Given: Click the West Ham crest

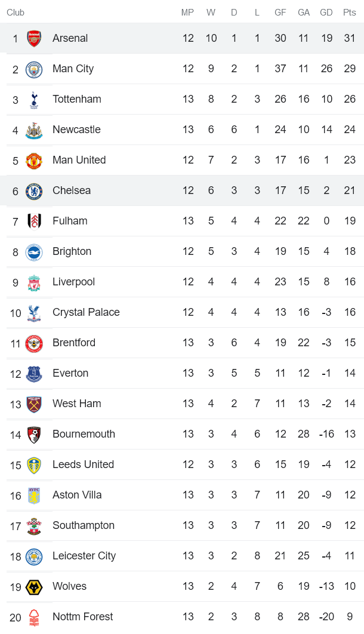Looking at the screenshot, I should tap(34, 404).
